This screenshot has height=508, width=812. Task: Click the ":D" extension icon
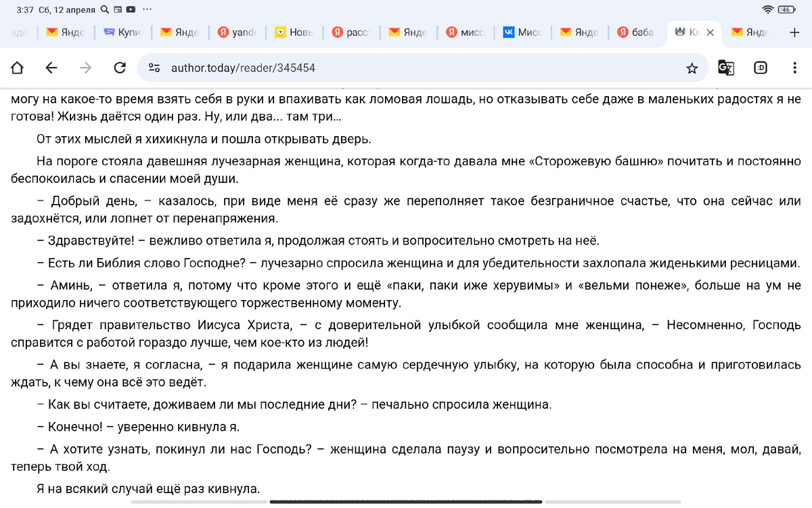(x=760, y=68)
